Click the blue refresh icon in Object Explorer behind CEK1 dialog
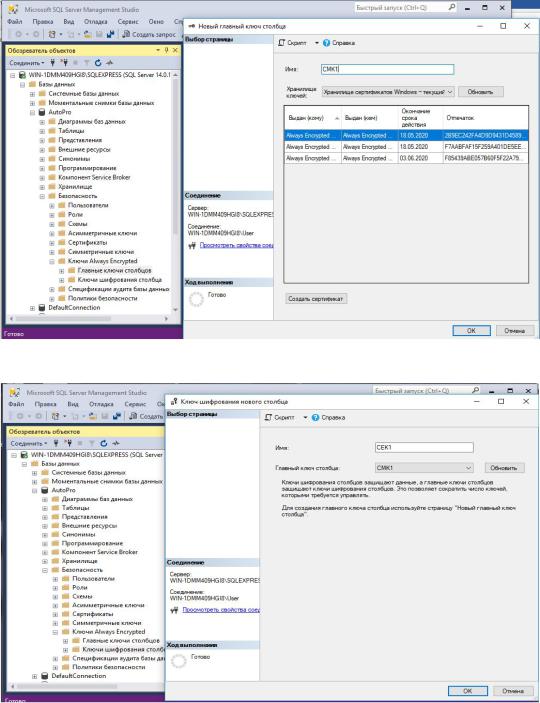Image resolution: width=540 pixels, height=703 pixels. (x=104, y=443)
